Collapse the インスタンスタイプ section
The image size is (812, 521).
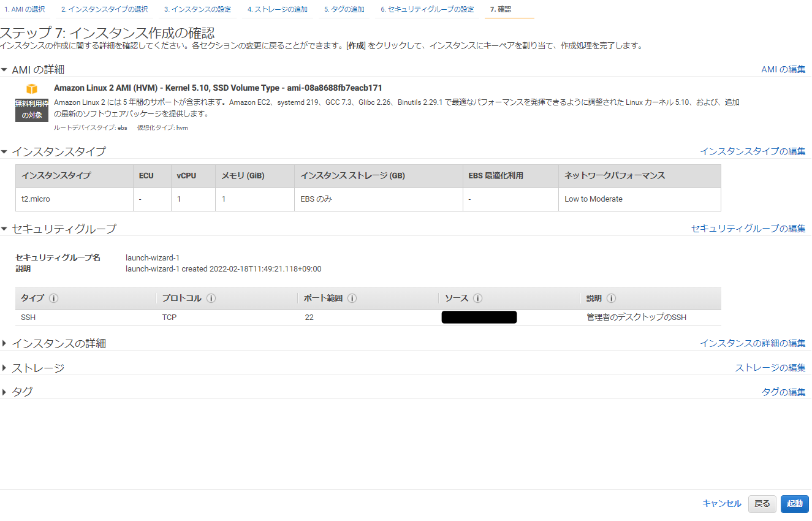point(4,151)
